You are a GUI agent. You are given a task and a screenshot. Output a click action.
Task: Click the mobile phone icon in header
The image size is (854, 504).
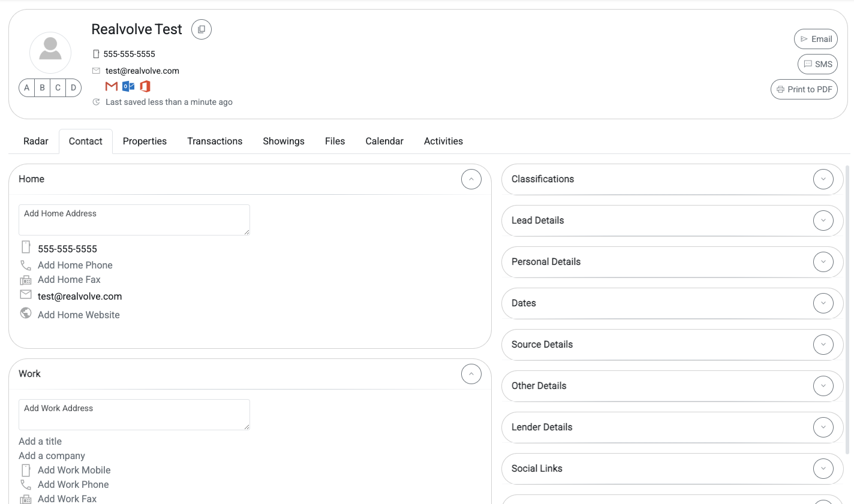coord(96,54)
